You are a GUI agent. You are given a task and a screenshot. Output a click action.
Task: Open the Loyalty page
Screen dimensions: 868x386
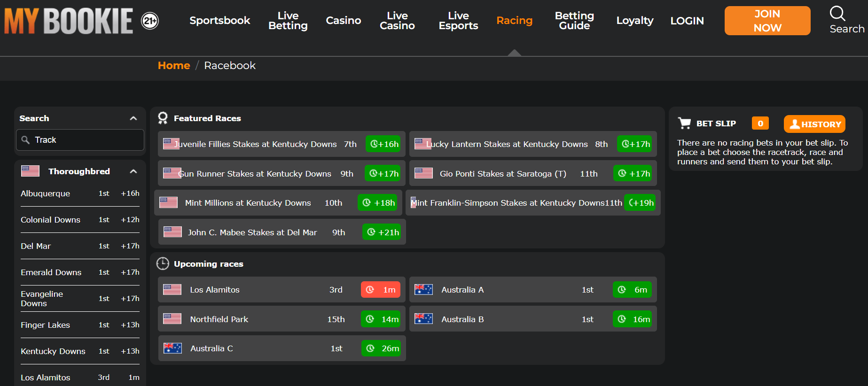click(x=635, y=21)
